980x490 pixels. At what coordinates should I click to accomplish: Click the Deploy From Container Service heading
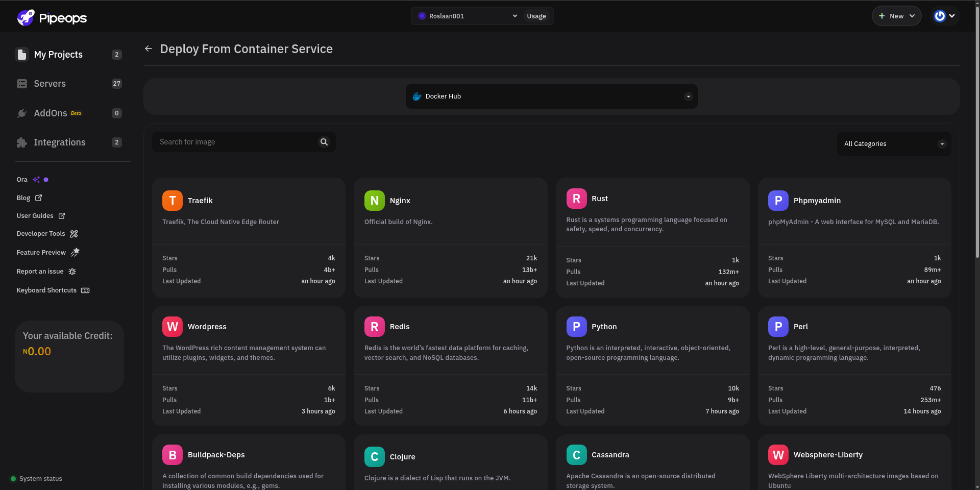(x=247, y=48)
